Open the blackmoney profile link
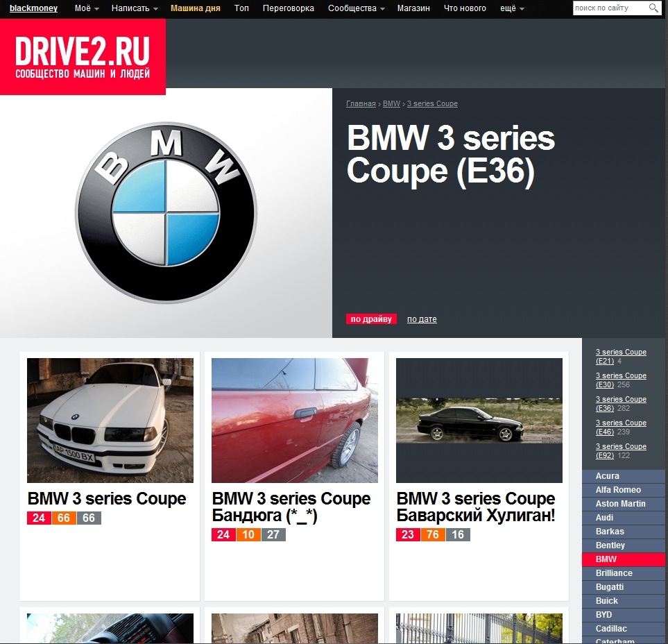Image resolution: width=668 pixels, height=644 pixels. (34, 8)
